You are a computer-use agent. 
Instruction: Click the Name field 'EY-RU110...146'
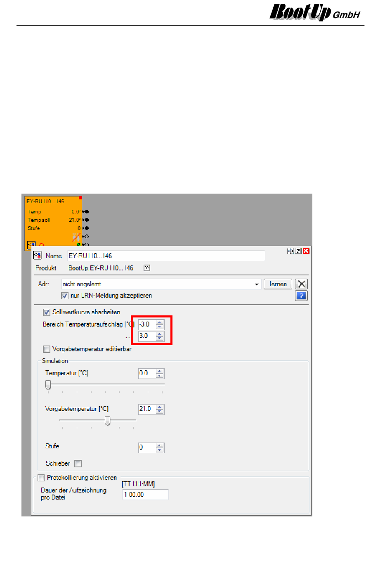tap(166, 256)
